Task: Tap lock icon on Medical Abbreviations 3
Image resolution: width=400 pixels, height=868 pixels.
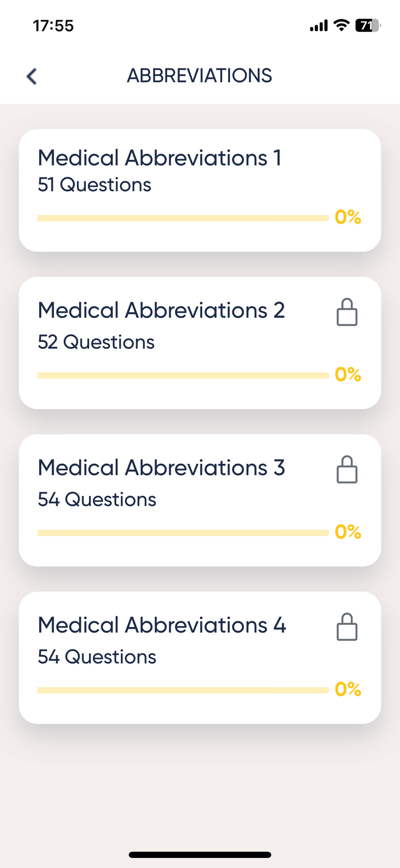Action: click(x=347, y=469)
